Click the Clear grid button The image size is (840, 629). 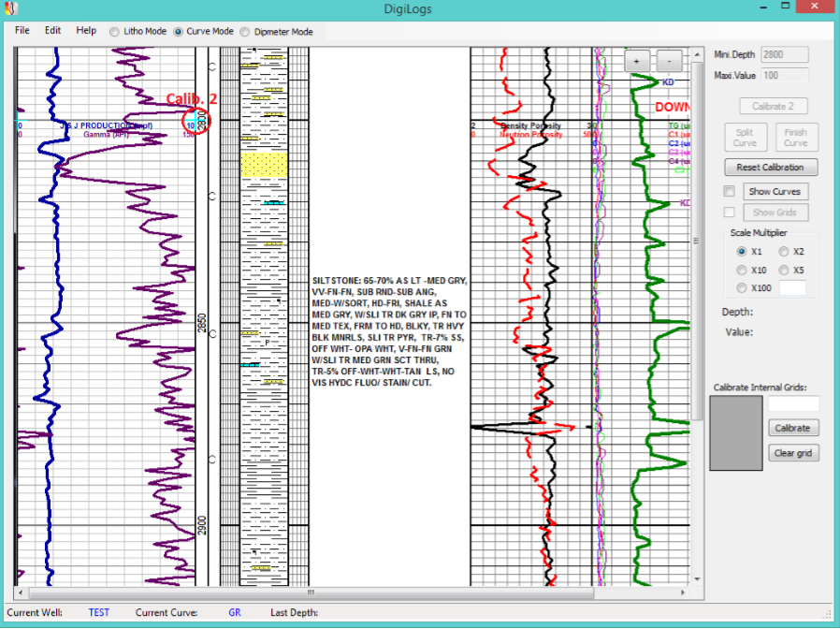coord(794,453)
